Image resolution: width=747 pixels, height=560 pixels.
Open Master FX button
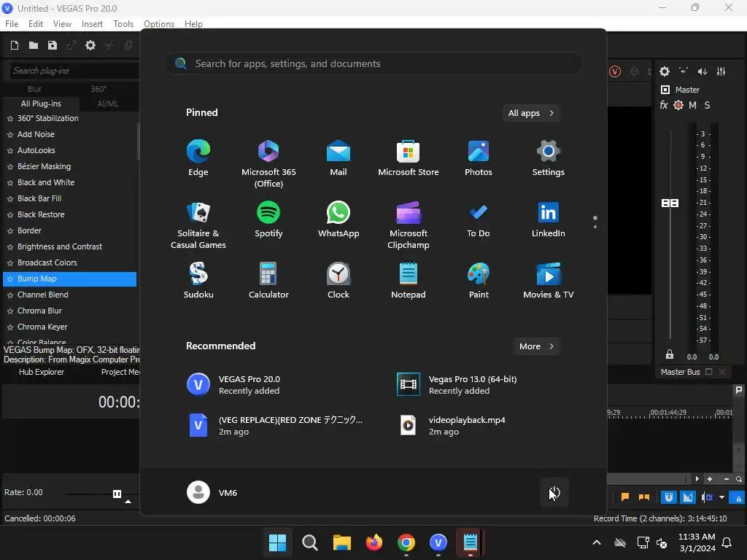(664, 105)
